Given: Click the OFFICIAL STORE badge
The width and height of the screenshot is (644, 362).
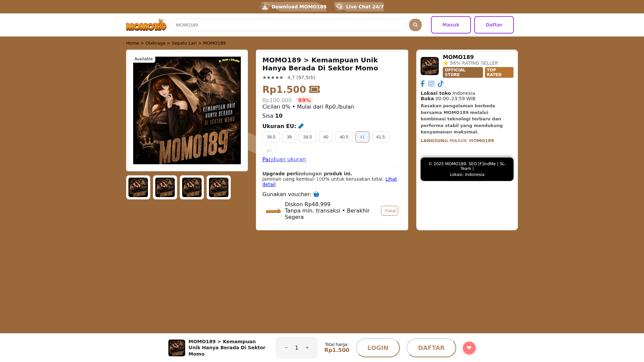Looking at the screenshot, I should tap(463, 72).
